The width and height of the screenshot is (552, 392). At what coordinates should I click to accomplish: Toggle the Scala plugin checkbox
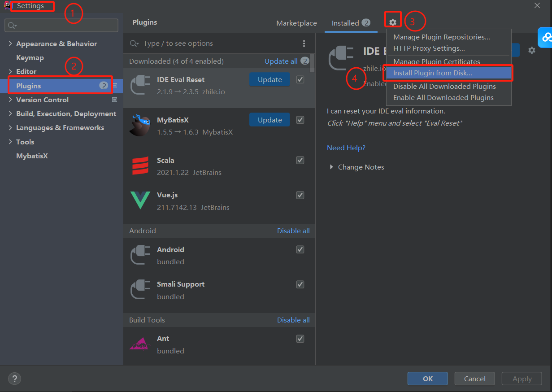click(x=300, y=160)
